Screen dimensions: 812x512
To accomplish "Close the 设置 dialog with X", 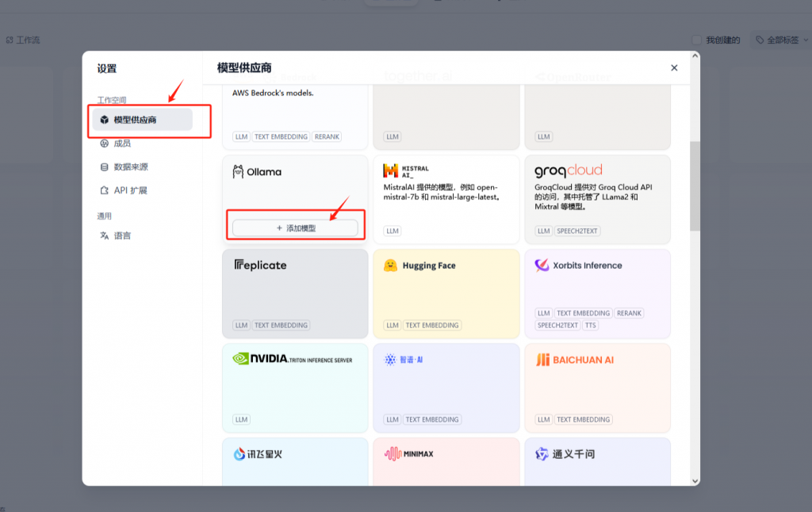I will click(674, 68).
